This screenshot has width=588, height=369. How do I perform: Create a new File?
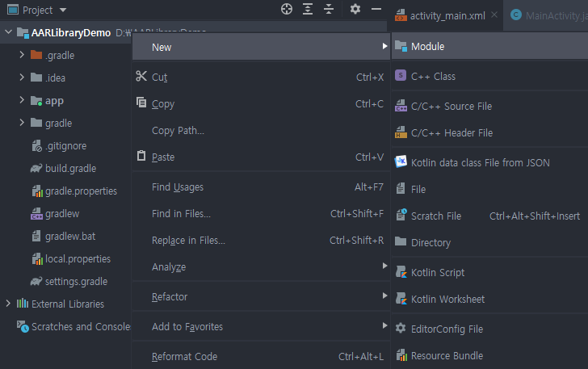pos(489,189)
